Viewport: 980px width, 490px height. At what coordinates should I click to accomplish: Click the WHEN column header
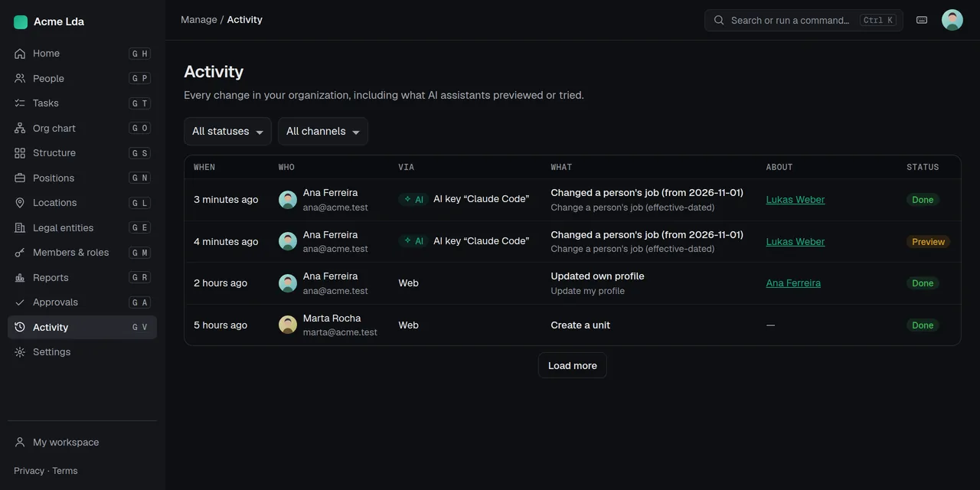point(204,167)
